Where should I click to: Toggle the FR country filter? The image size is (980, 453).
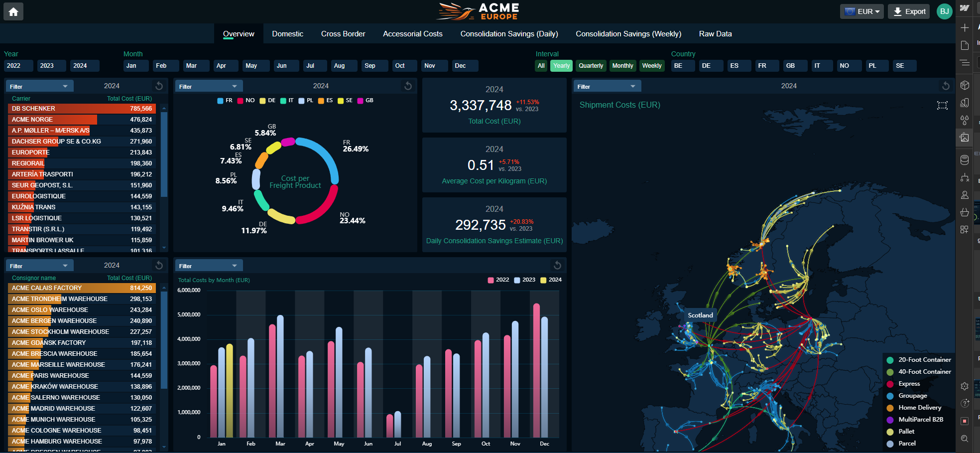coord(767,65)
